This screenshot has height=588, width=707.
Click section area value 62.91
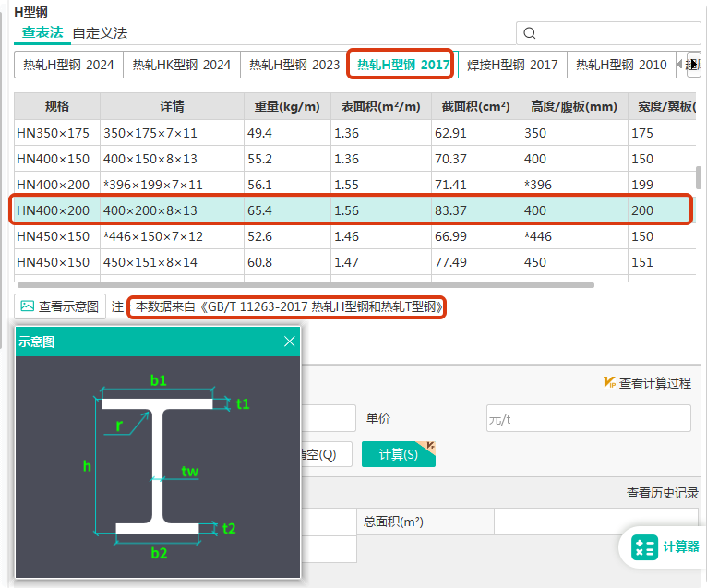[450, 133]
